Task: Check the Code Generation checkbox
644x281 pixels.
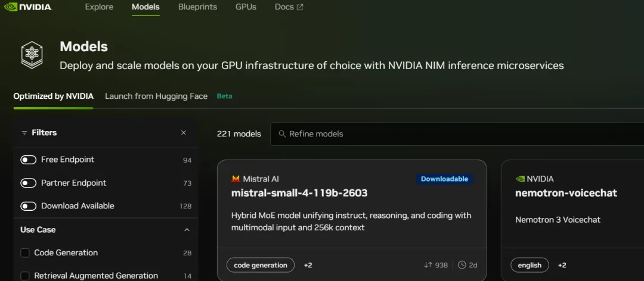Action: click(25, 253)
